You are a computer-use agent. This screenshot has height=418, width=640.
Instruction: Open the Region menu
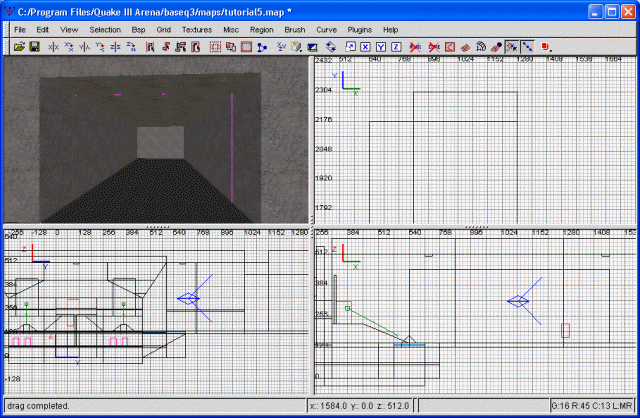(262, 30)
